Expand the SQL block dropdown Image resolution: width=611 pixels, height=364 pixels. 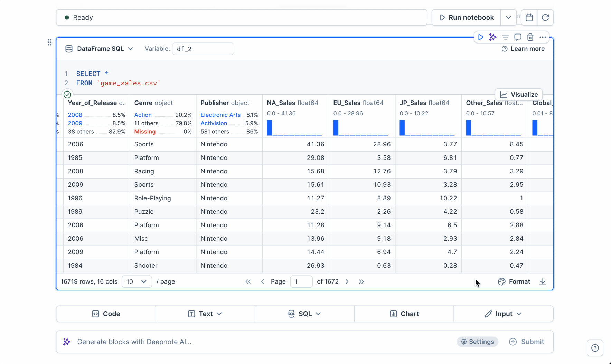(x=318, y=314)
